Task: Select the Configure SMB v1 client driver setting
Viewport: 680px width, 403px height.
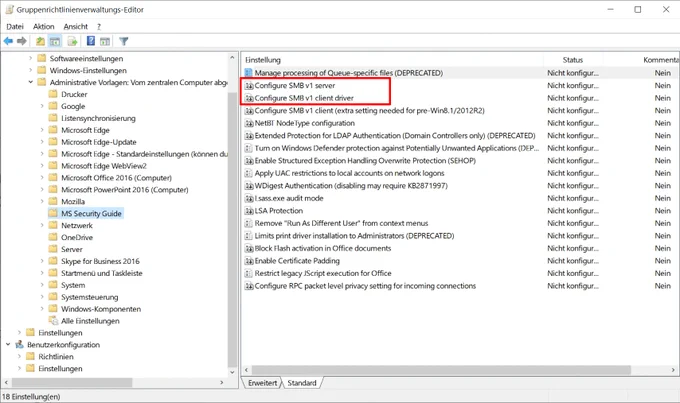Action: (304, 98)
